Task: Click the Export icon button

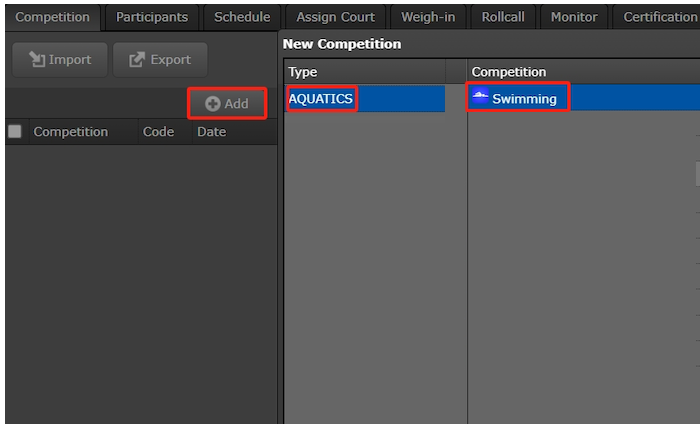Action: [x=160, y=60]
